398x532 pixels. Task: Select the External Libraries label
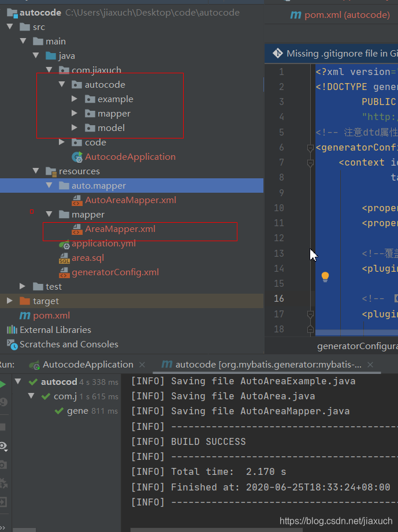[55, 330]
